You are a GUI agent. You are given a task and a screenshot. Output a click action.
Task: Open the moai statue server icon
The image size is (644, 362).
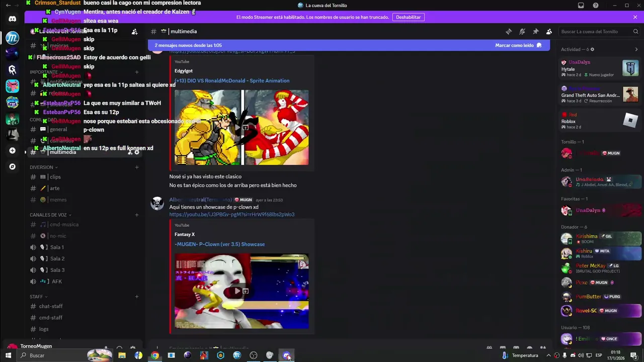click(x=12, y=134)
